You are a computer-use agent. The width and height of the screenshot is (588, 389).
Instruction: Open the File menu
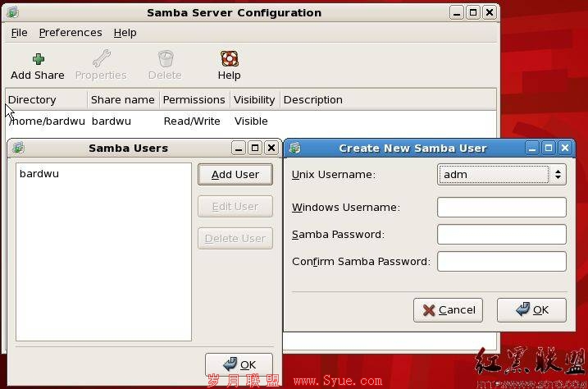tap(19, 33)
